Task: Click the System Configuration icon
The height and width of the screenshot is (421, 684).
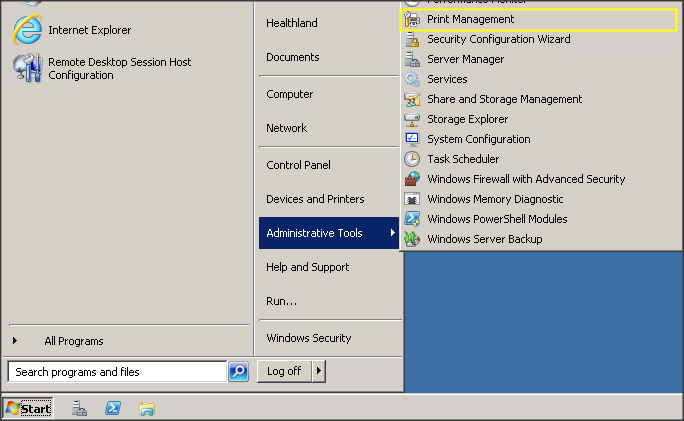Action: tap(412, 139)
